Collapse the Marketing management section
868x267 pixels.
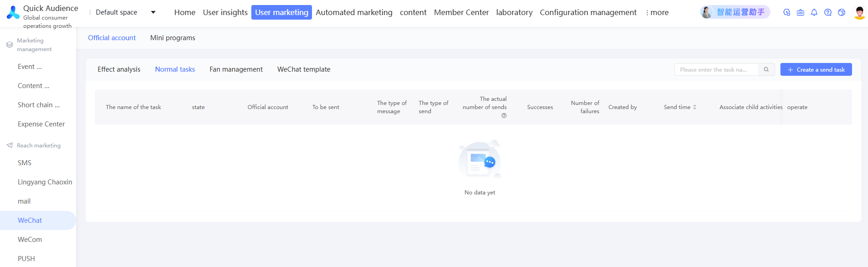(34, 45)
